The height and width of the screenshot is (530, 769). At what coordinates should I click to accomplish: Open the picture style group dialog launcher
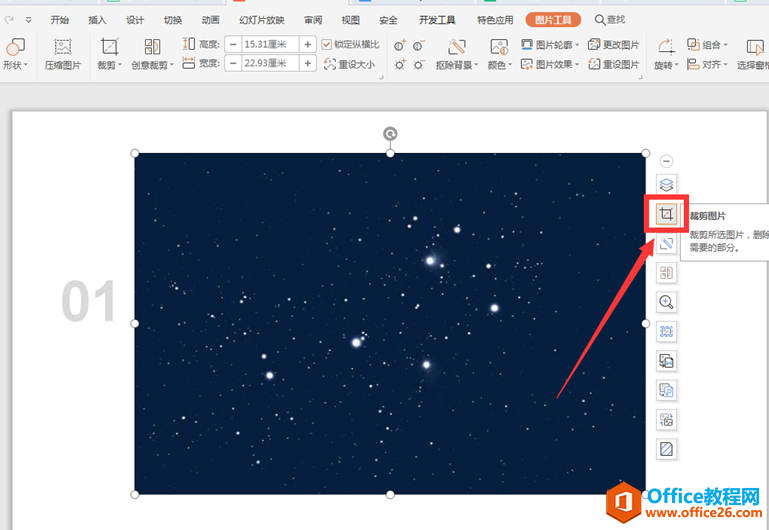click(641, 77)
